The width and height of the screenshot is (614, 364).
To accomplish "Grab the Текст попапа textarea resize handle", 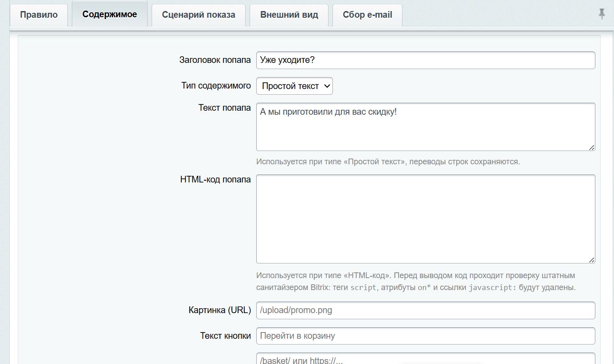I will [x=591, y=147].
